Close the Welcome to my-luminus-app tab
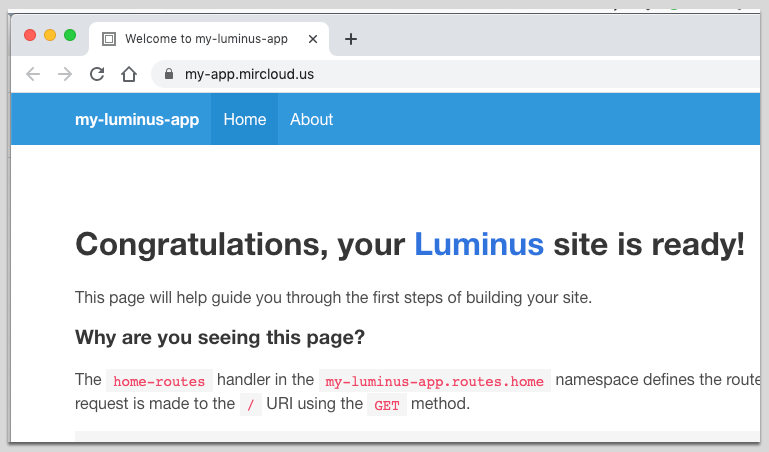The height and width of the screenshot is (452, 769). pos(313,39)
